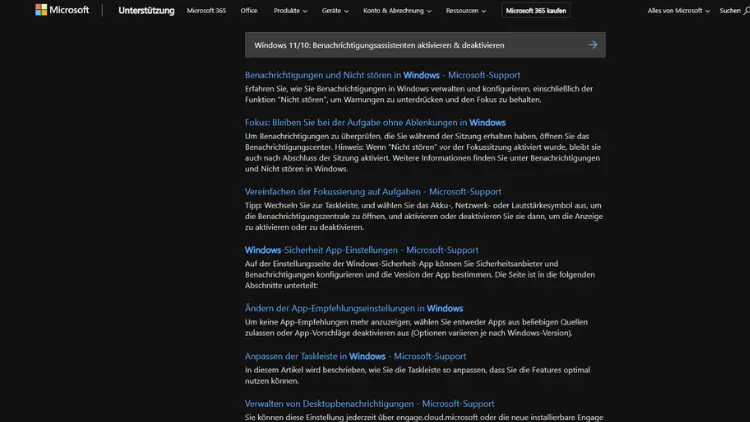Screen dimensions: 750x422
Task: Open Verwalten von Desktopbenachrichtigungen result
Action: (369, 404)
